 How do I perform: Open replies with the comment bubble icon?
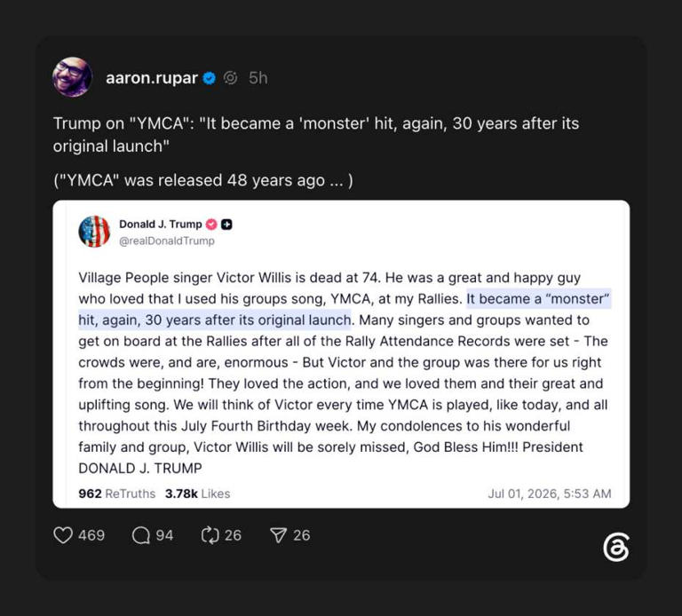click(x=140, y=535)
